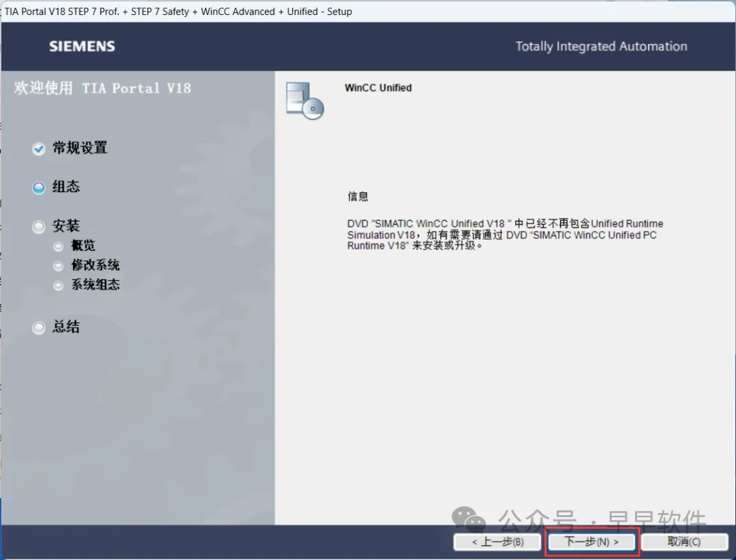This screenshot has width=736, height=560.
Task: Click the 概览 sub-step label
Action: pyautogui.click(x=83, y=245)
